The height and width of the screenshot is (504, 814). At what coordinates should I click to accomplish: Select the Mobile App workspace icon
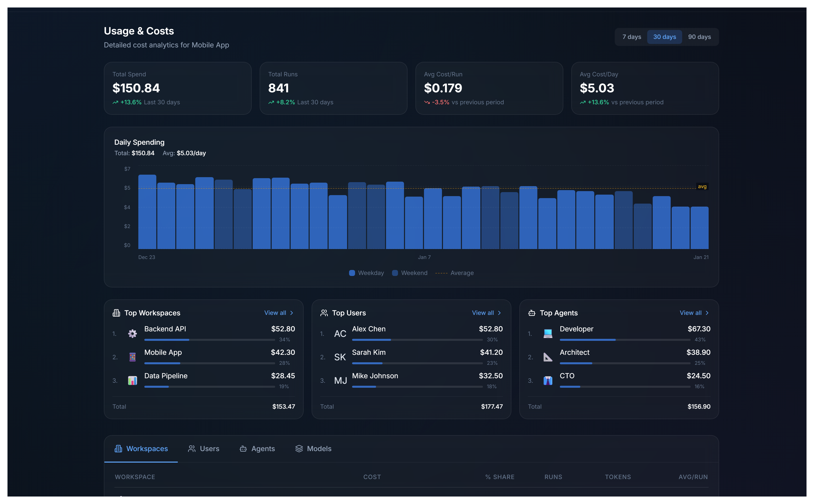click(132, 357)
